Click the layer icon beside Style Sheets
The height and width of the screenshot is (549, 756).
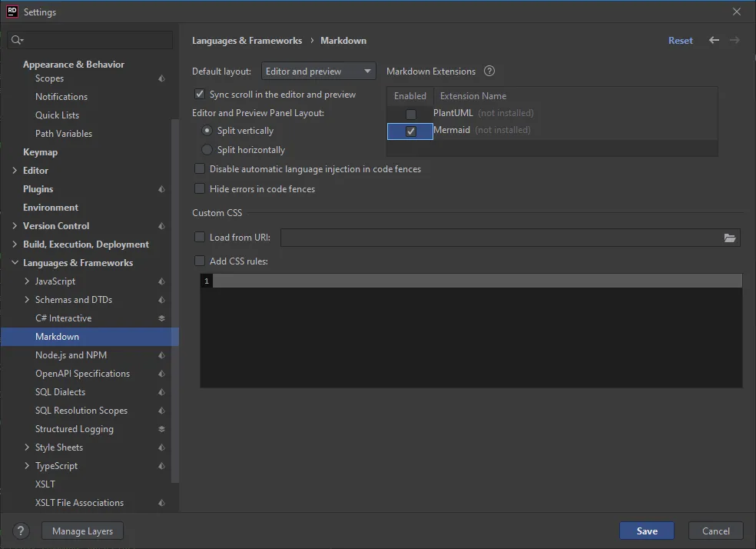(x=161, y=448)
